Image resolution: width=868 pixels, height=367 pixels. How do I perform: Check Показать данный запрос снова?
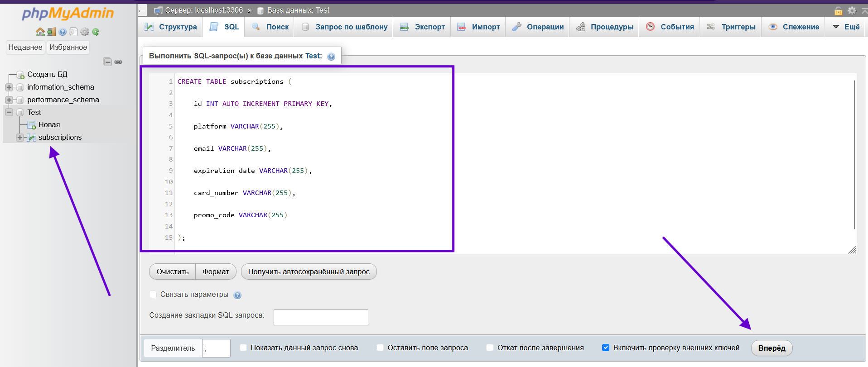tap(243, 348)
